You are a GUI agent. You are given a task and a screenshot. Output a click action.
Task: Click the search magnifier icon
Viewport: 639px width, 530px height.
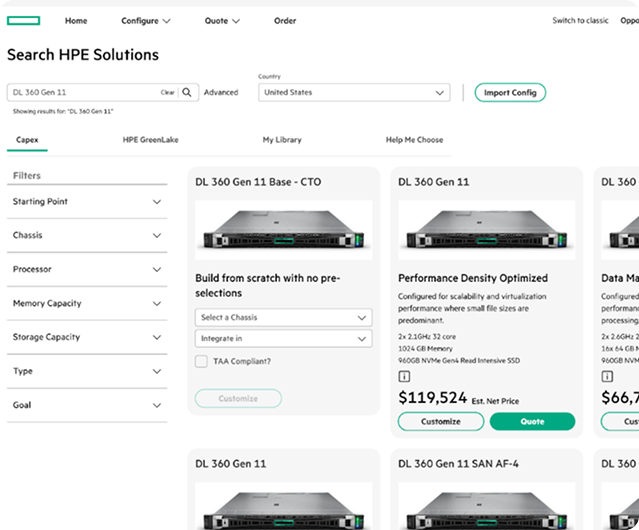(x=187, y=92)
